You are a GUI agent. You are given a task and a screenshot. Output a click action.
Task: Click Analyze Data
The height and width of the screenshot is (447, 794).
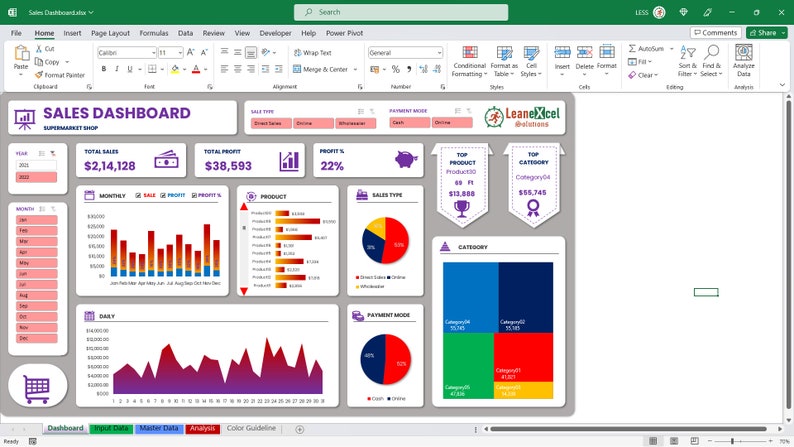click(x=743, y=60)
